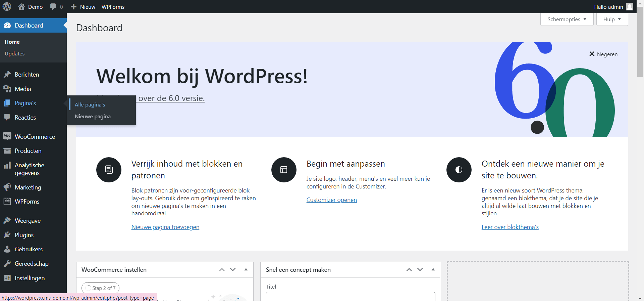Collapse the WooCommerce instellen widget
The height and width of the screenshot is (301, 644).
(246, 269)
